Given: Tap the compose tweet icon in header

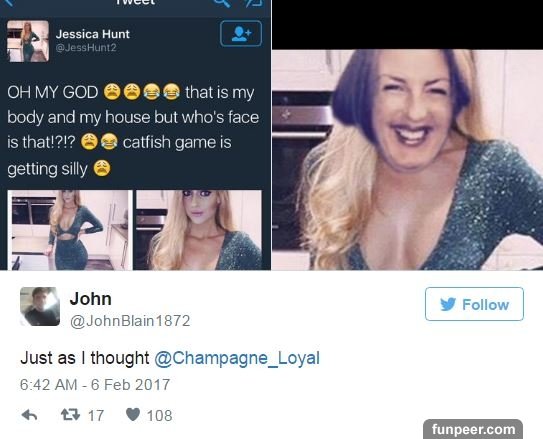Looking at the screenshot, I should [x=253, y=3].
